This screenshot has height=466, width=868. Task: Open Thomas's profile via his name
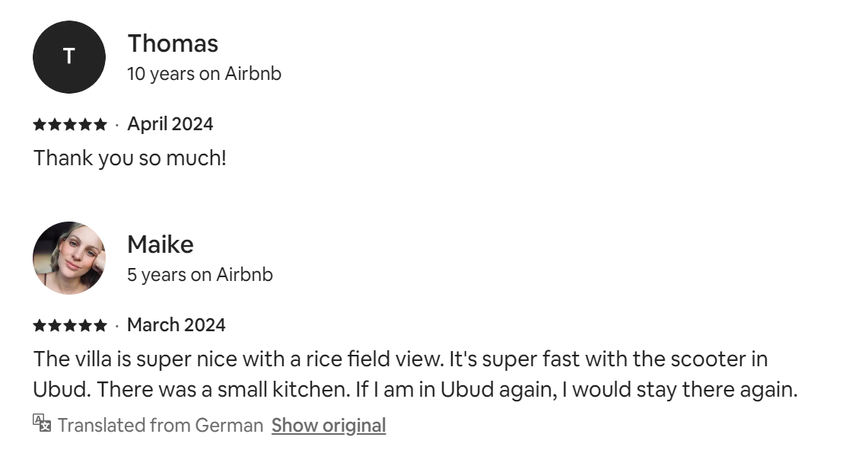(x=173, y=43)
